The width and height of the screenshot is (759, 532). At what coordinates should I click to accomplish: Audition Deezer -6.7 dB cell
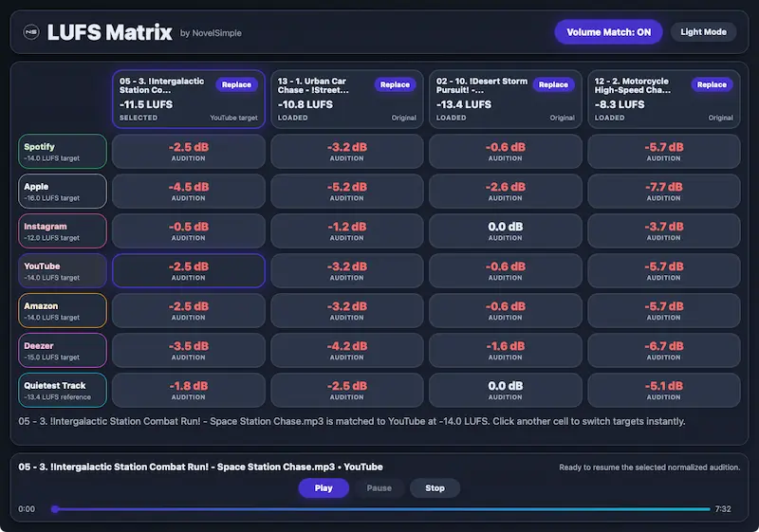663,350
